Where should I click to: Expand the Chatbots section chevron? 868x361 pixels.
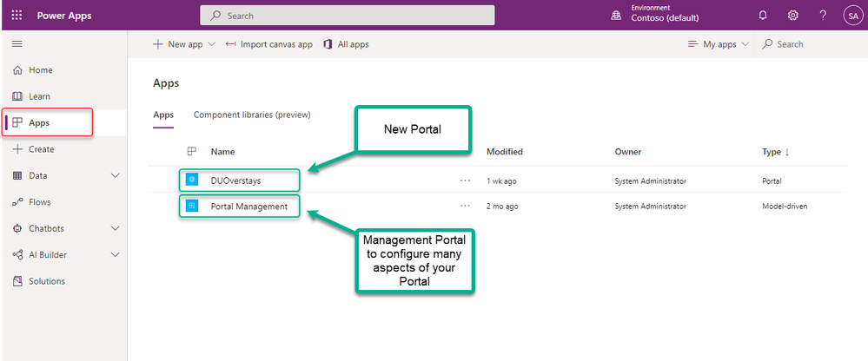click(116, 228)
